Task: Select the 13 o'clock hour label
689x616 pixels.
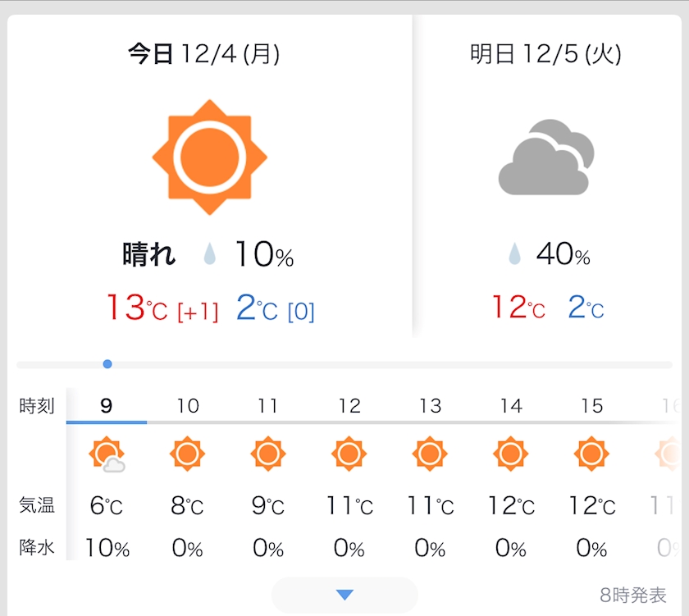Action: pos(430,405)
